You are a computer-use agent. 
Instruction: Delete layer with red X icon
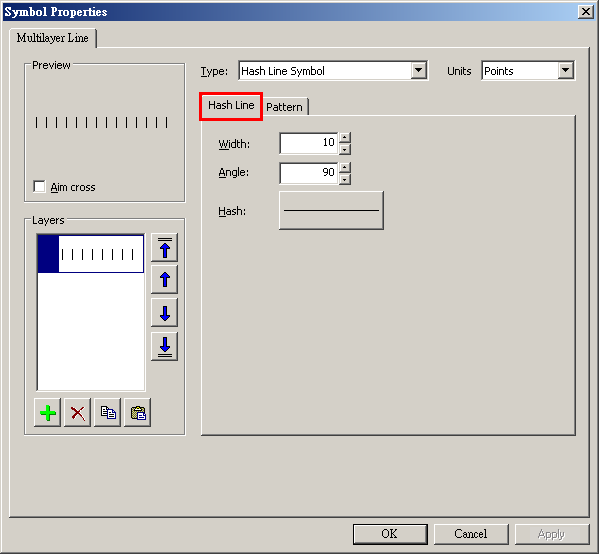78,413
